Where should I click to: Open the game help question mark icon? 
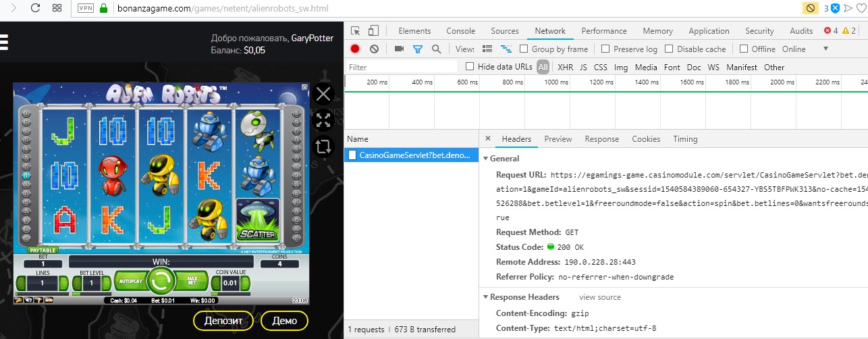coord(38,300)
